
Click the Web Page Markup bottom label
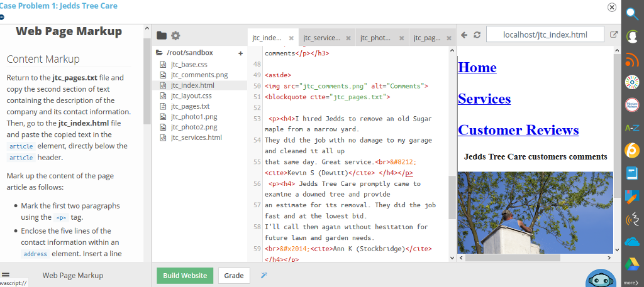[x=73, y=276]
